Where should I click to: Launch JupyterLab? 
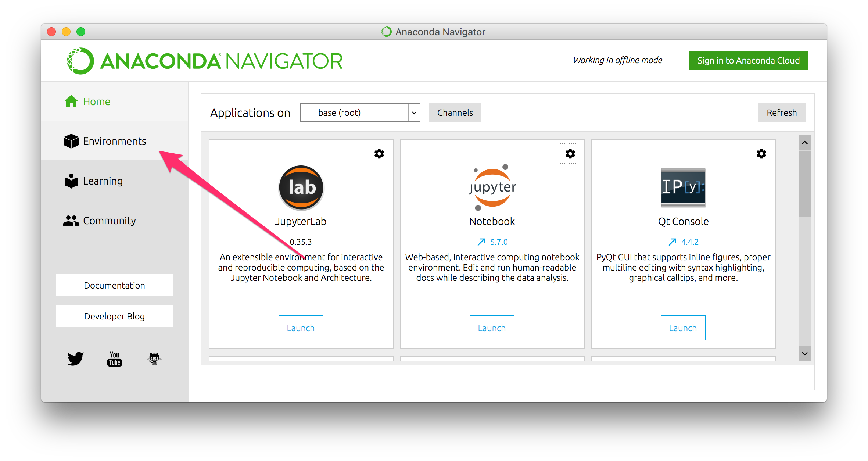coord(301,328)
